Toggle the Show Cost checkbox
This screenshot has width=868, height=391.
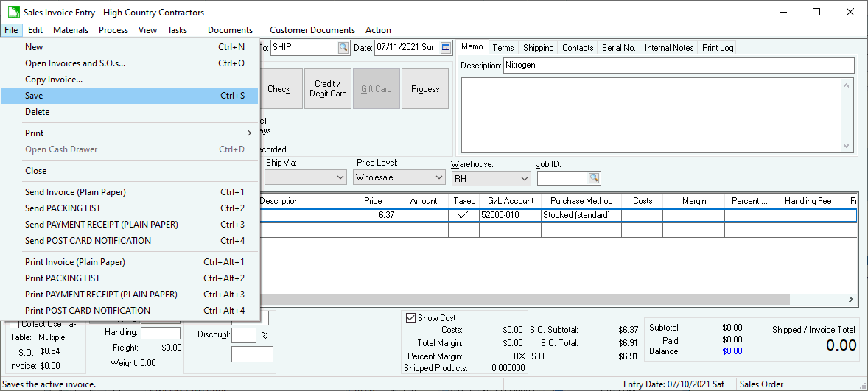[410, 318]
